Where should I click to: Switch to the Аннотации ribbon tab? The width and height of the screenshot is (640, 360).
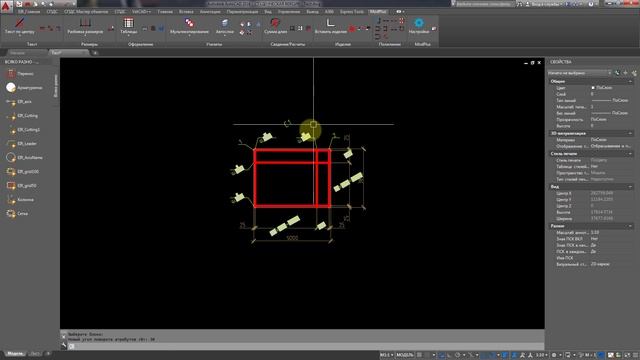coord(210,11)
